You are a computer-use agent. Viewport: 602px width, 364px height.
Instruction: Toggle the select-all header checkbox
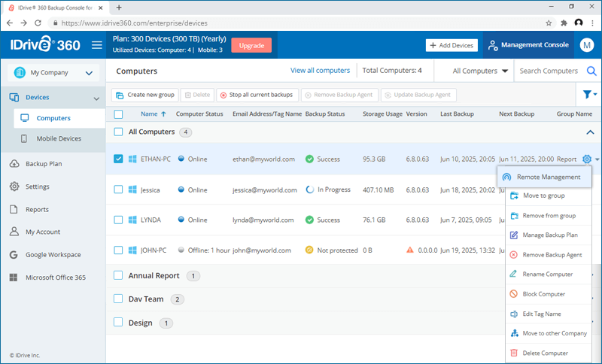coord(119,114)
